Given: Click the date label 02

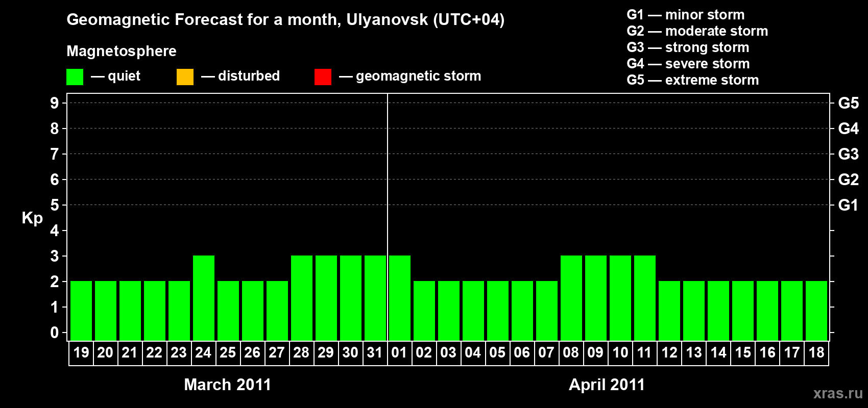Looking at the screenshot, I should (424, 352).
